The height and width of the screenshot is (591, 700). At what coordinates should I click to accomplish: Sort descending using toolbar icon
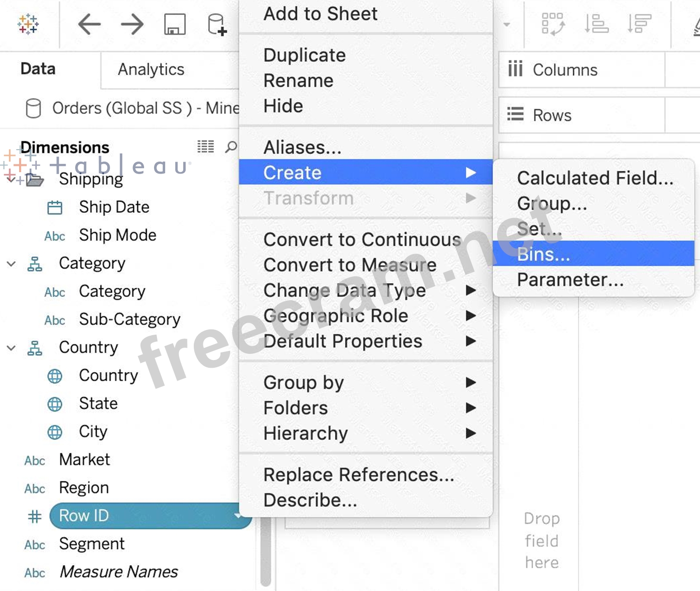pos(639,24)
